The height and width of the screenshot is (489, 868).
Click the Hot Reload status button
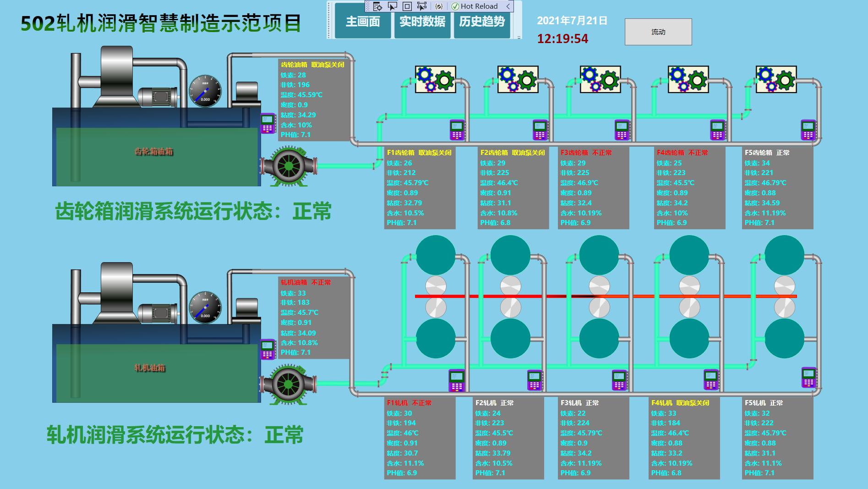click(x=475, y=6)
